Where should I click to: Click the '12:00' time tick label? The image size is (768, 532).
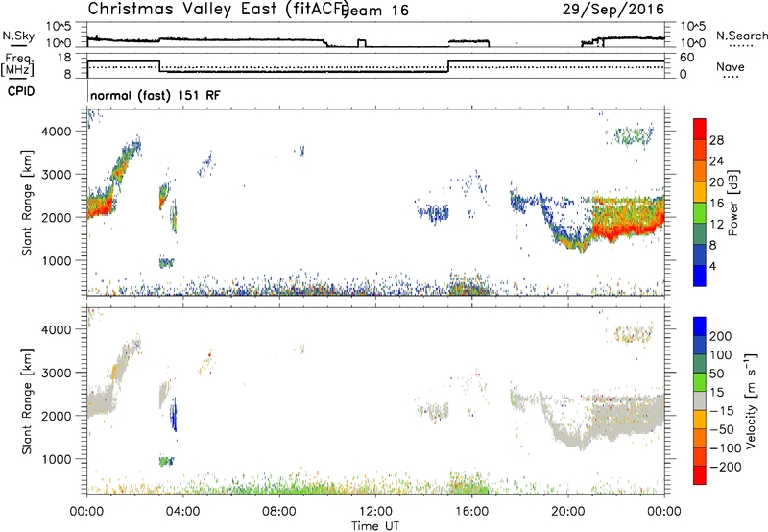pos(375,512)
